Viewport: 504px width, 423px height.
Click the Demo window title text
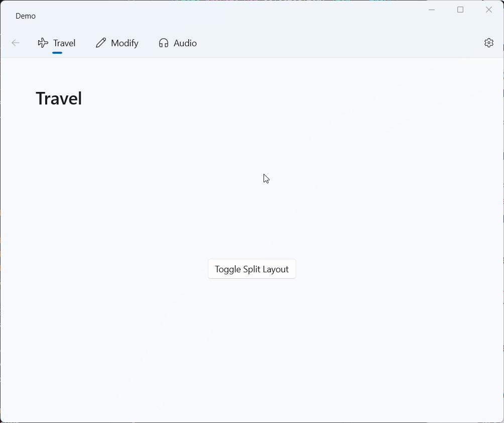(26, 16)
